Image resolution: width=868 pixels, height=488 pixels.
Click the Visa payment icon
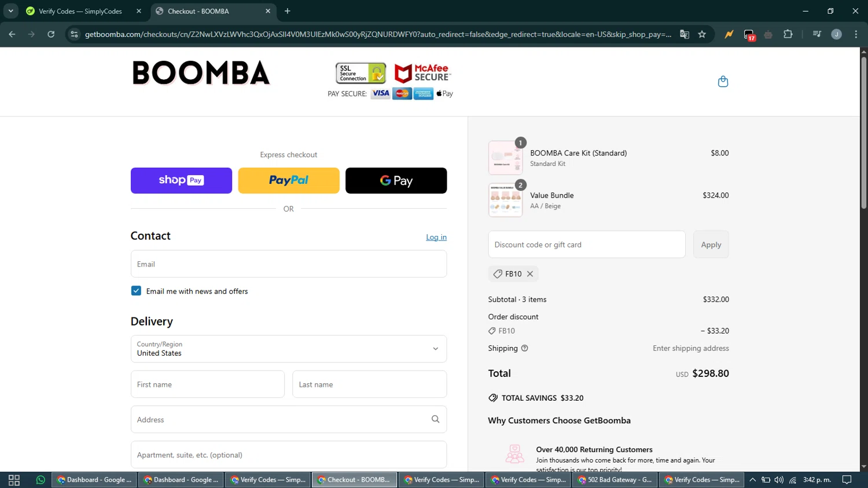point(380,94)
